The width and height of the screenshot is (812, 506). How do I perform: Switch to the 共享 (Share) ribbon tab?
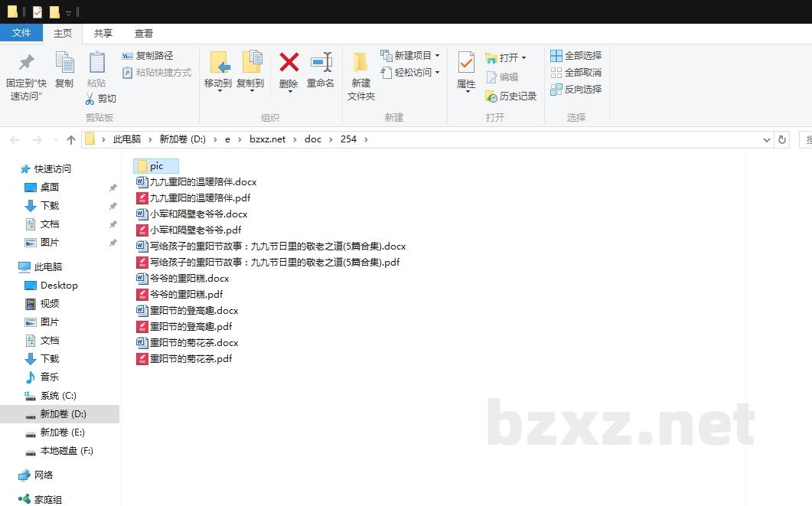(x=103, y=33)
